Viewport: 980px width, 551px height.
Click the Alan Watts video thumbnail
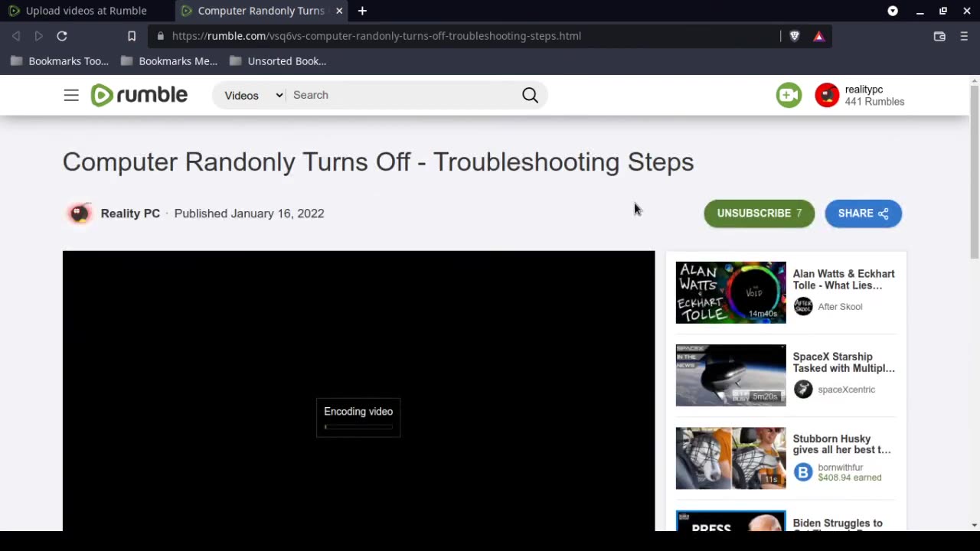click(x=730, y=292)
